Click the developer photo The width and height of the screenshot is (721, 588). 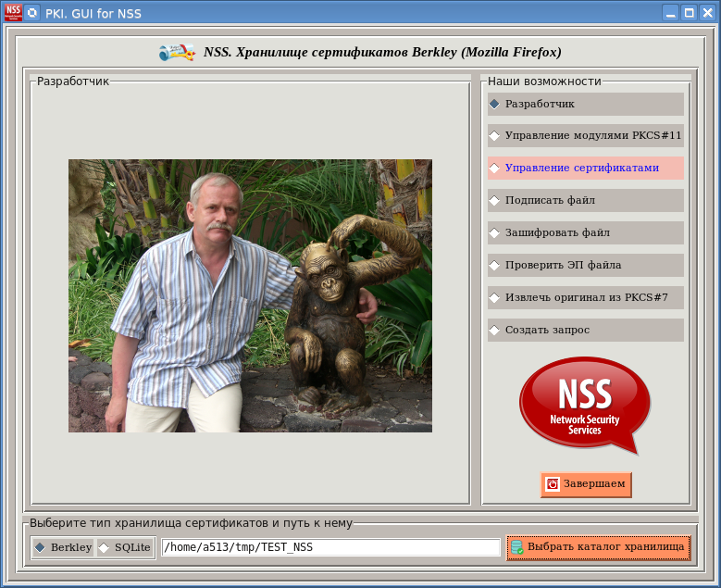[250, 295]
